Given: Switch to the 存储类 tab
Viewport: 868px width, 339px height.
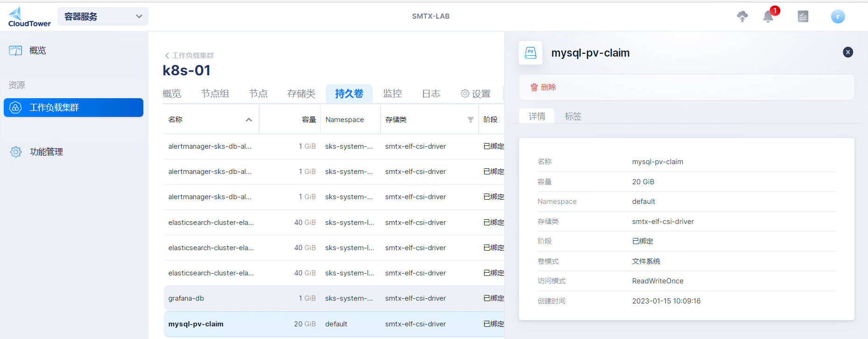Looking at the screenshot, I should pos(302,94).
